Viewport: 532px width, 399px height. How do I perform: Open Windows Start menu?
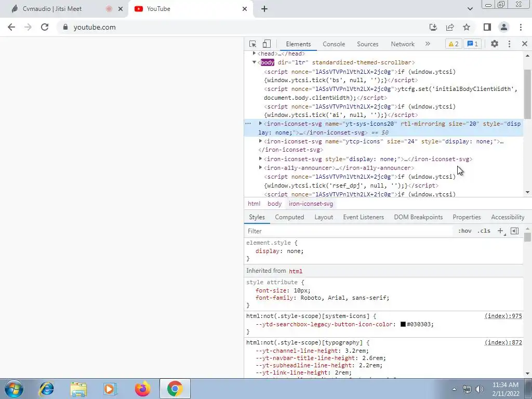point(14,389)
